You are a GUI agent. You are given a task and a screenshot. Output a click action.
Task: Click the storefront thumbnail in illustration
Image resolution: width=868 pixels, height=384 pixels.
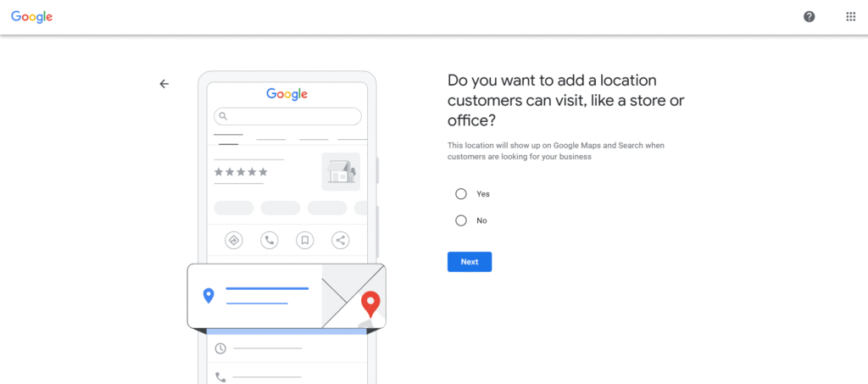(341, 171)
